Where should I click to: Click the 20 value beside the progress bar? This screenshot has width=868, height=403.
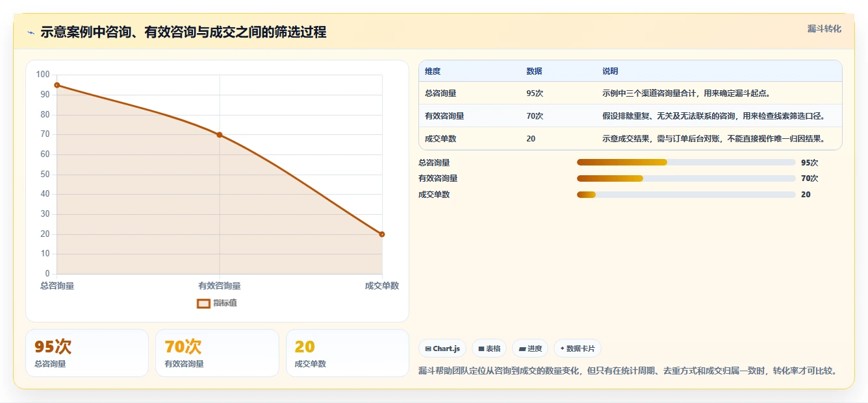[806, 195]
